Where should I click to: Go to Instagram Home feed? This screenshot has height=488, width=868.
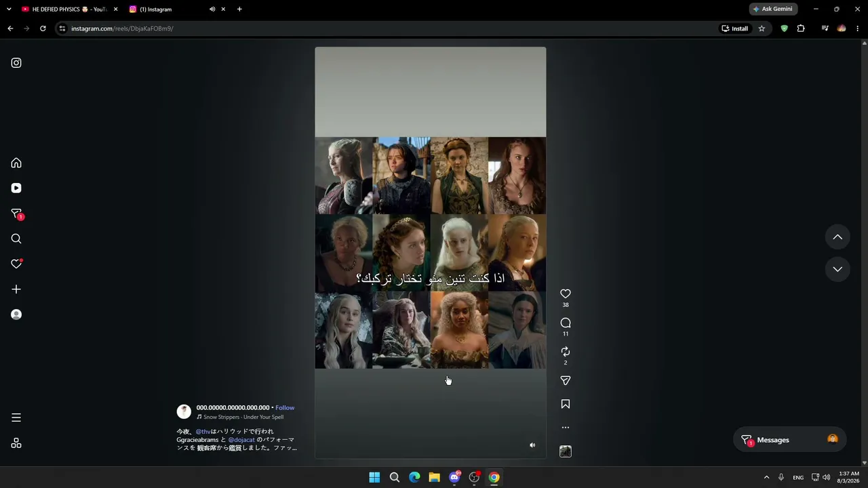pos(16,163)
